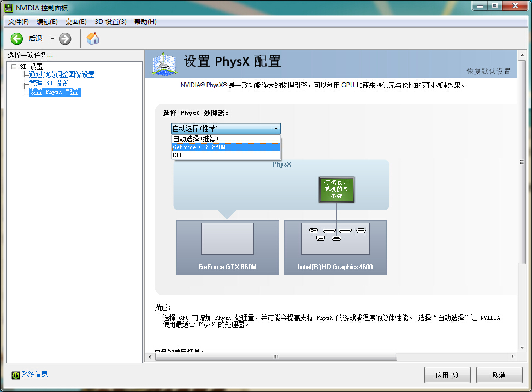The height and width of the screenshot is (392, 532).
Task: Click the NVIDIA title bar icon
Action: point(9,8)
